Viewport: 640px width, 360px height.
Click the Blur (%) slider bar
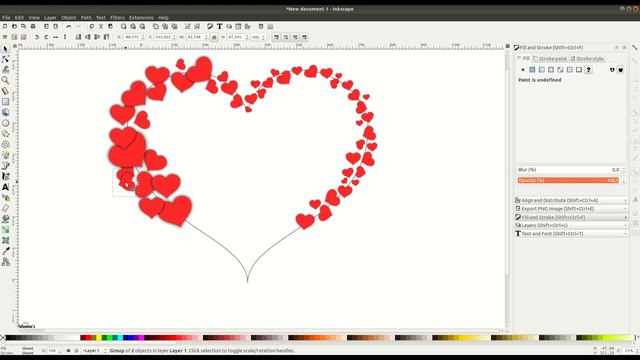[568, 170]
